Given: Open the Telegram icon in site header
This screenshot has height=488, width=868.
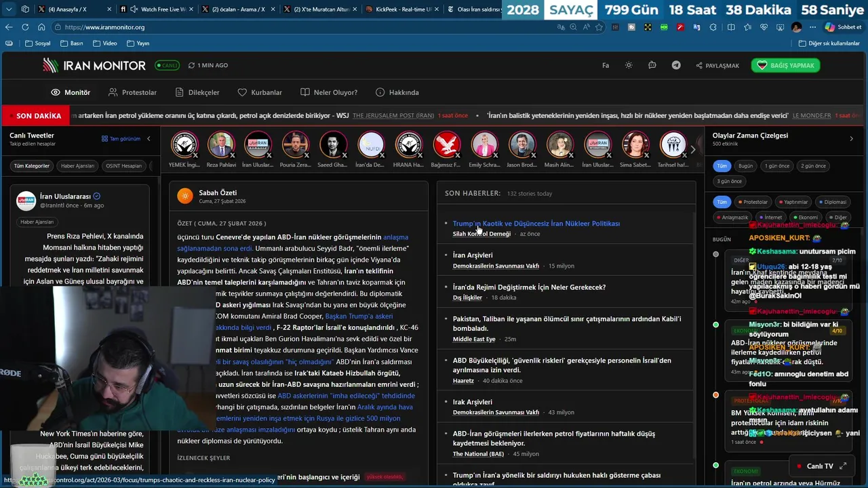Looking at the screenshot, I should [676, 65].
